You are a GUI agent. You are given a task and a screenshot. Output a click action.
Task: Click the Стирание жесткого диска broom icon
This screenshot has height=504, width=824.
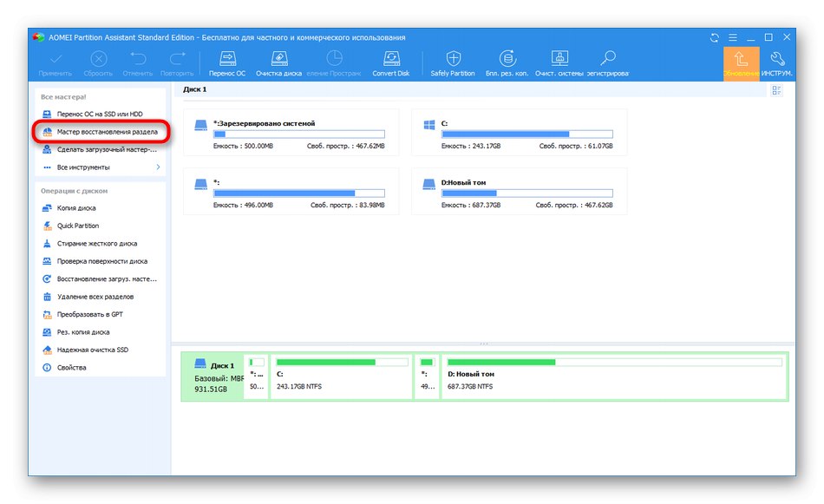coord(47,244)
